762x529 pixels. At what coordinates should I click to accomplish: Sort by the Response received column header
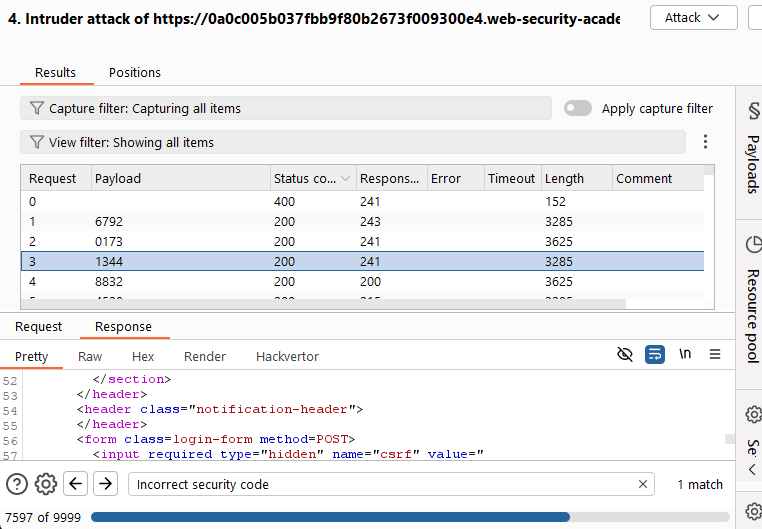coord(392,178)
